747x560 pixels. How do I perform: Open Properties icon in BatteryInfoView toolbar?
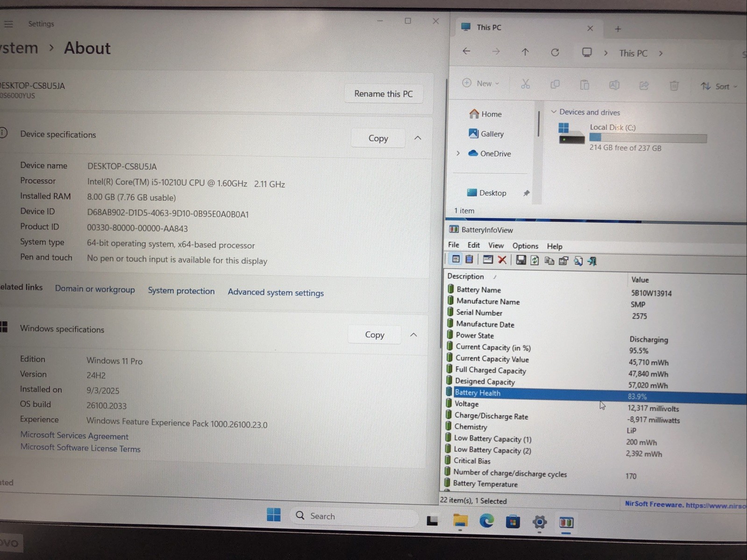pyautogui.click(x=563, y=261)
